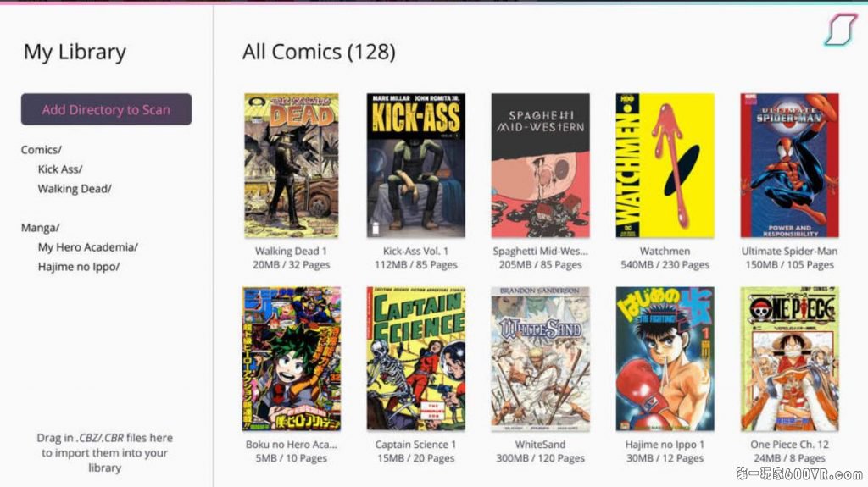Open the Watchmen yellow cover
The image size is (868, 487).
click(665, 165)
